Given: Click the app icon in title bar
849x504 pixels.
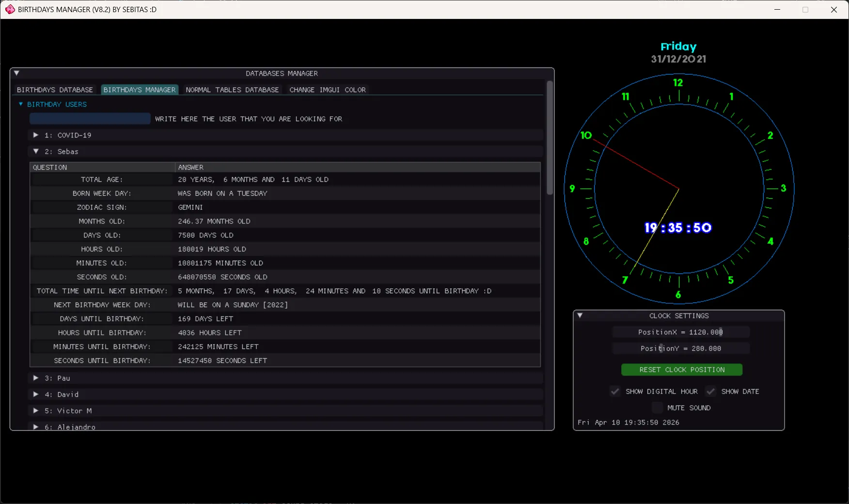Looking at the screenshot, I should point(10,9).
